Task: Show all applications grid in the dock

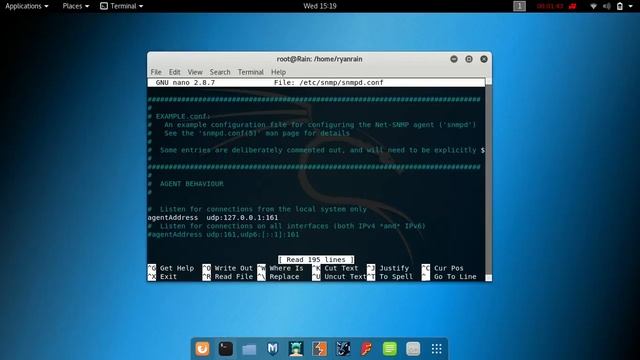Action: click(436, 349)
